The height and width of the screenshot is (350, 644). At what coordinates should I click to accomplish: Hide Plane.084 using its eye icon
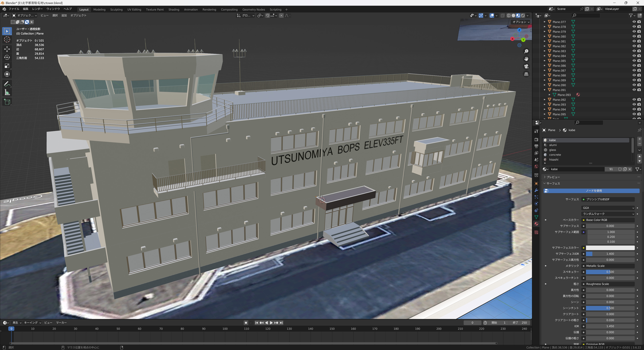pos(634,56)
